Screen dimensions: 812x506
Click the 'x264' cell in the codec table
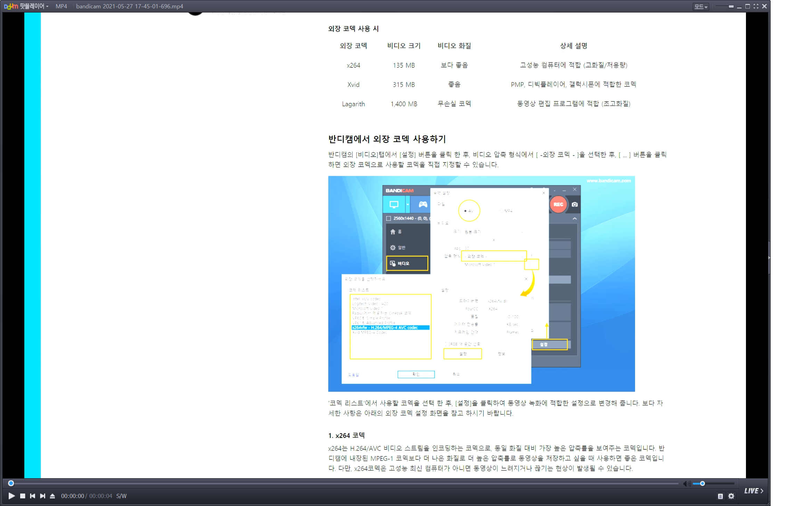(x=353, y=65)
